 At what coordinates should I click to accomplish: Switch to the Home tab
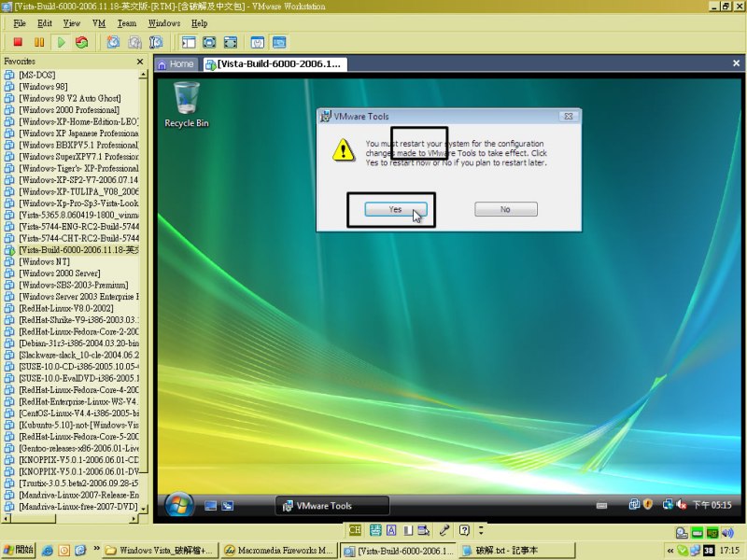coord(176,63)
